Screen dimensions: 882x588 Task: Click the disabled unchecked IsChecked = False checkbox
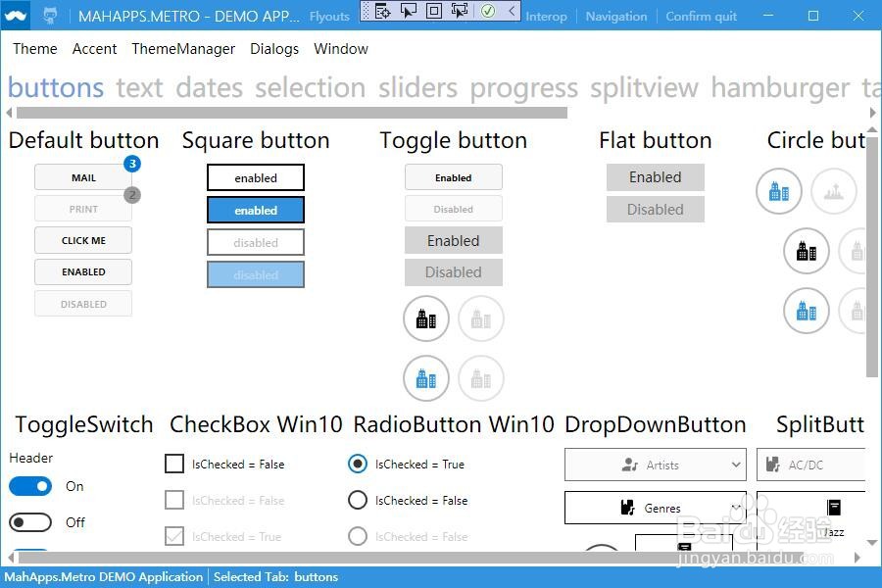pos(174,500)
